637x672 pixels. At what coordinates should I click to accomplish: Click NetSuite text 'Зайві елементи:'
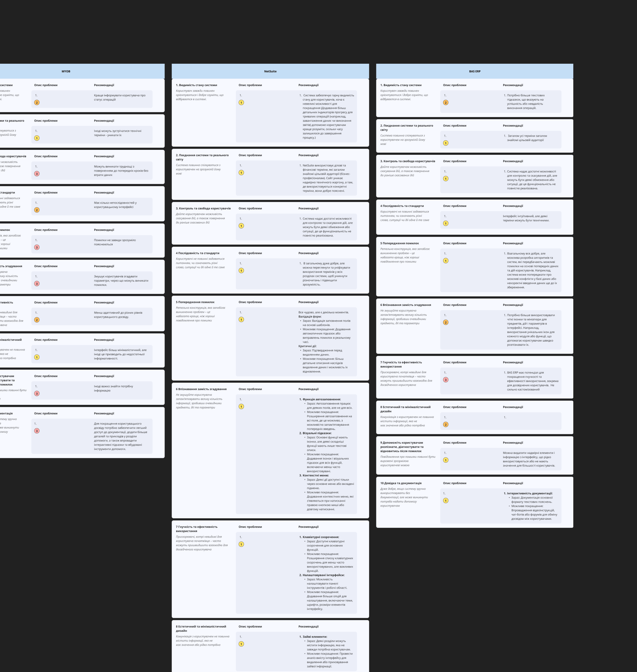[315, 637]
